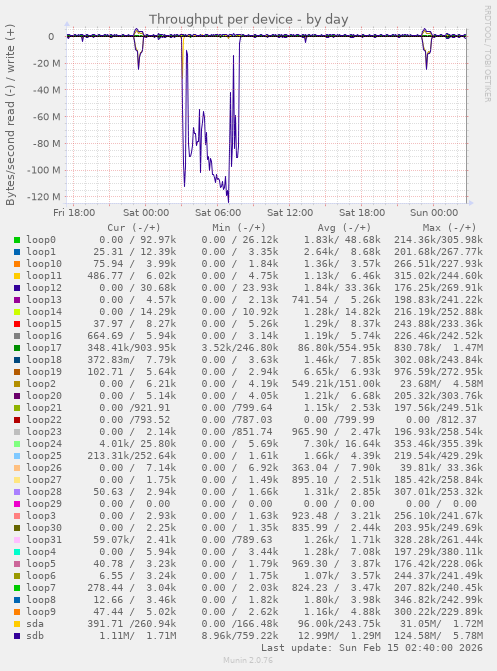Click sdb's max value '124.58M/ 5.78M'

[438, 635]
